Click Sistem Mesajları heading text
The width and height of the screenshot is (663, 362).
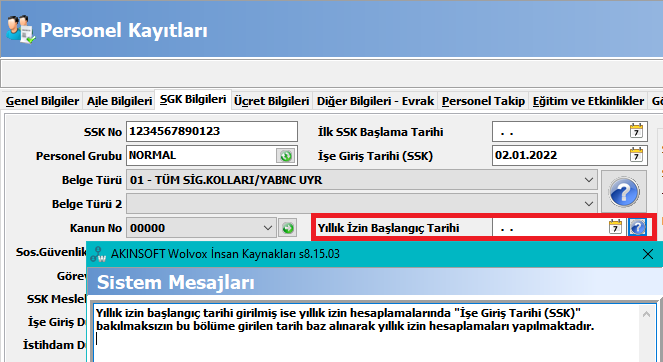coord(175,282)
